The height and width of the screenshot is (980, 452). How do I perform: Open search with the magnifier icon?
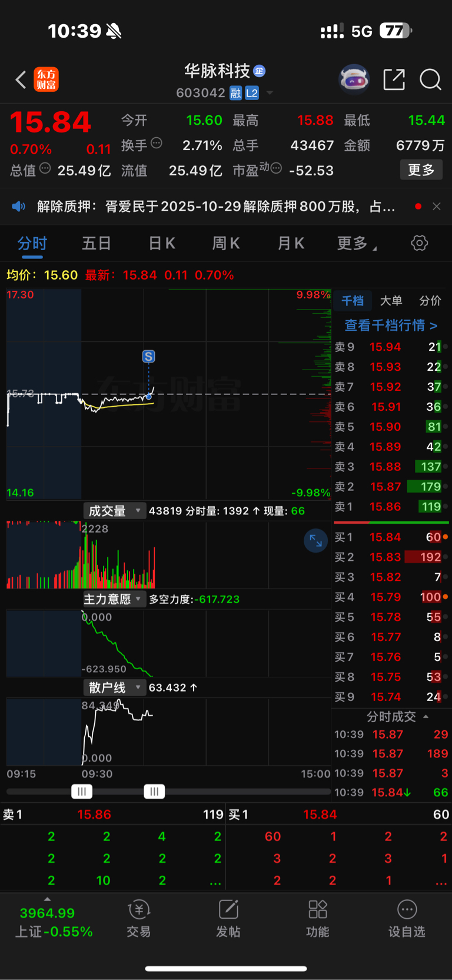click(430, 79)
